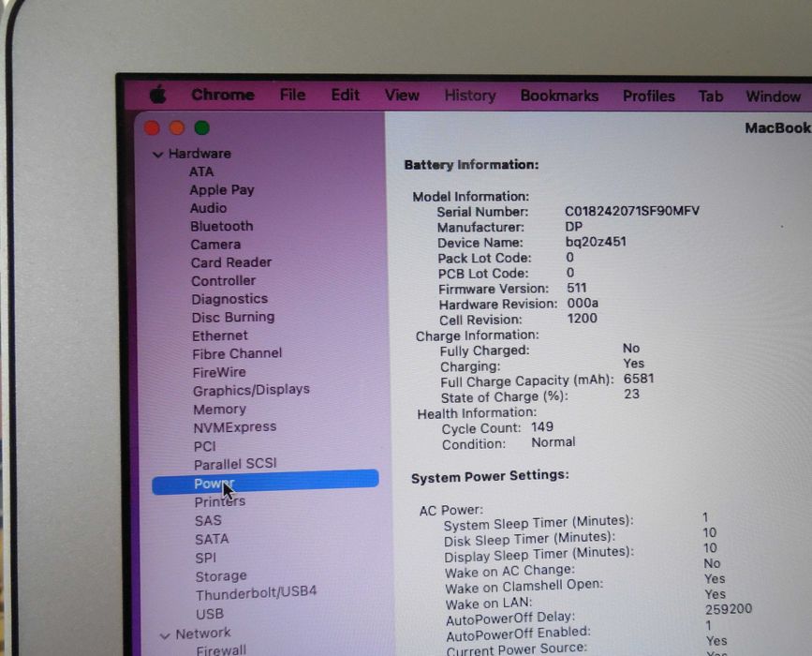Open the Bookmarks menu
Viewport: 812px width, 656px height.
pos(559,96)
